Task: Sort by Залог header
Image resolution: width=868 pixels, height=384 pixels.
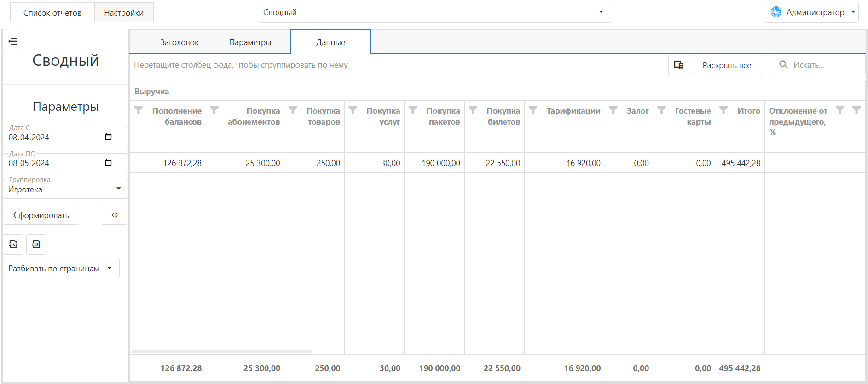Action: pos(637,111)
